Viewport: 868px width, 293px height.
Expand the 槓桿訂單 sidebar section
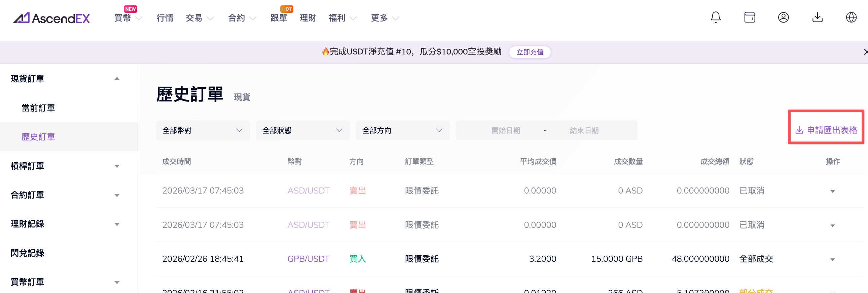pos(117,166)
